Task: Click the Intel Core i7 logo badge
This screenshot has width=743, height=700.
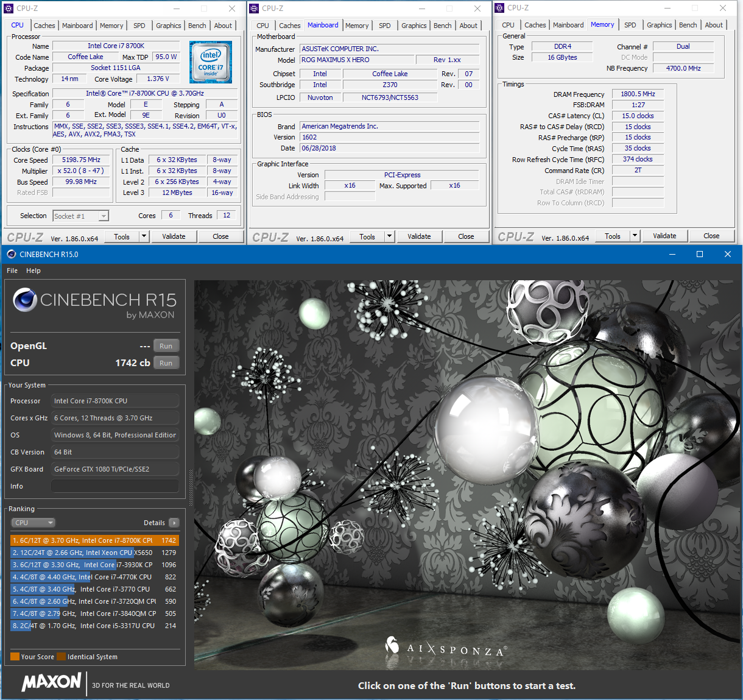Action: pyautogui.click(x=210, y=62)
